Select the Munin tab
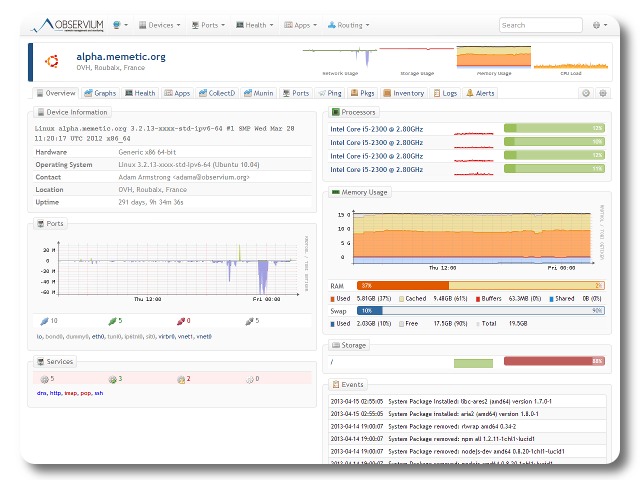 tap(259, 93)
